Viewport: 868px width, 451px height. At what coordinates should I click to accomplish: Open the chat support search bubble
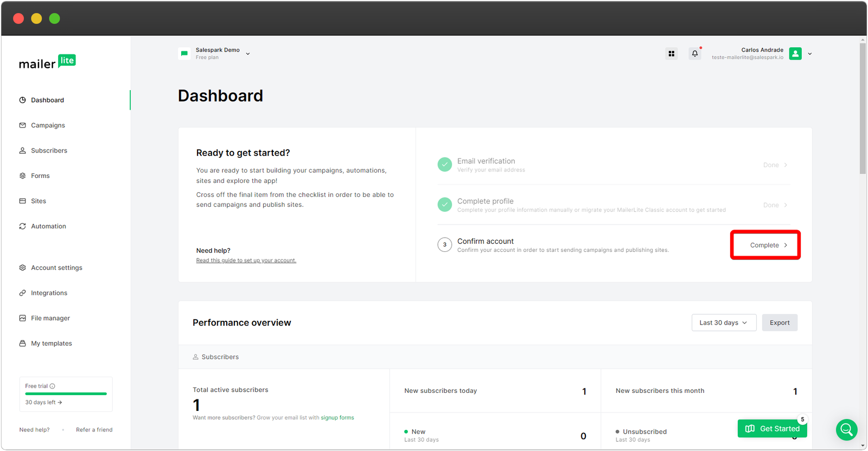pyautogui.click(x=846, y=430)
